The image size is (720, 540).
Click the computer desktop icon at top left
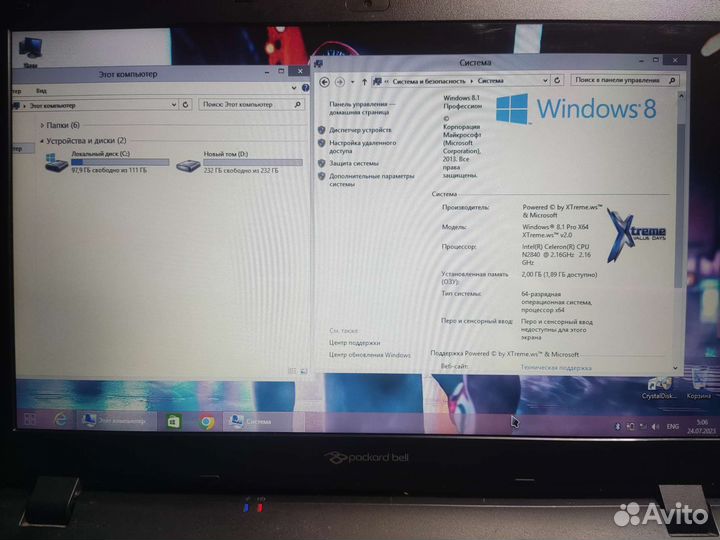tap(29, 51)
